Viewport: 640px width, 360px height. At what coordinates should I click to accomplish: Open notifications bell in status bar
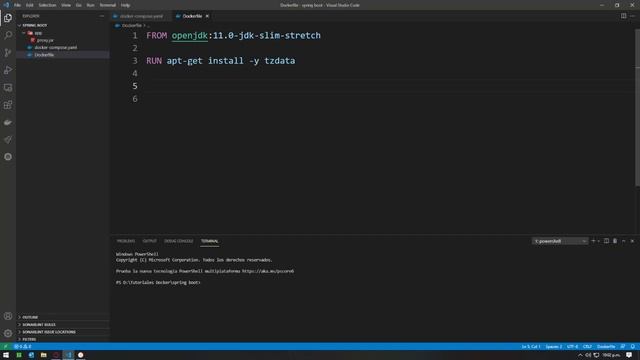pos(633,347)
